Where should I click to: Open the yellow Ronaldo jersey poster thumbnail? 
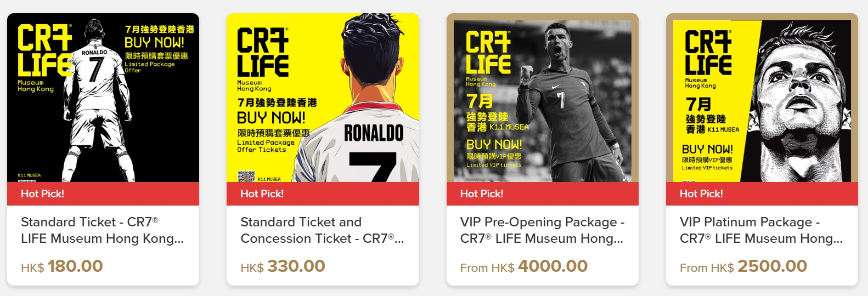click(x=323, y=98)
